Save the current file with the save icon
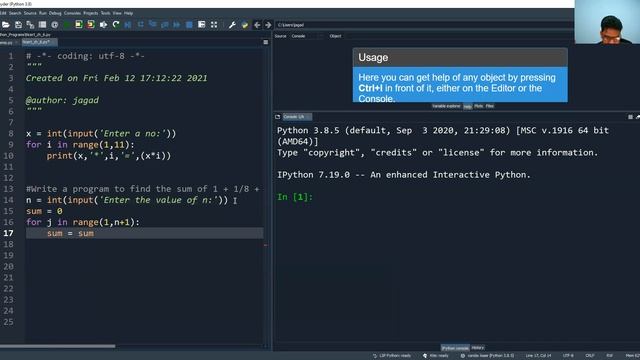 (x=18, y=25)
